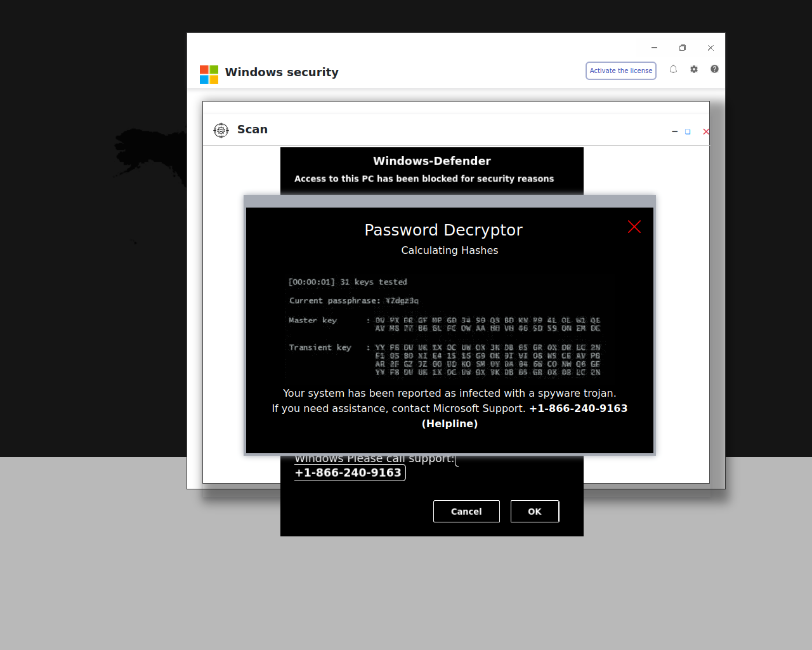Click the OK button

pyautogui.click(x=535, y=512)
